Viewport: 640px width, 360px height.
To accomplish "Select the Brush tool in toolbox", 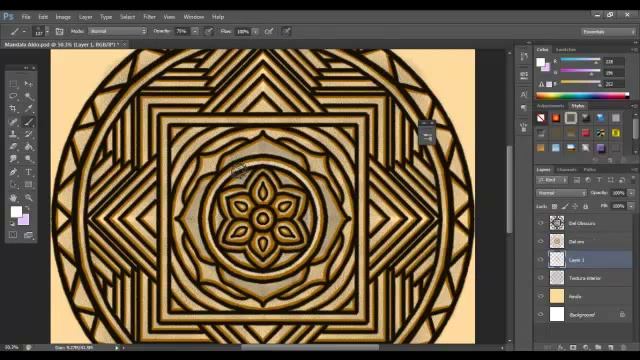I will [28, 122].
